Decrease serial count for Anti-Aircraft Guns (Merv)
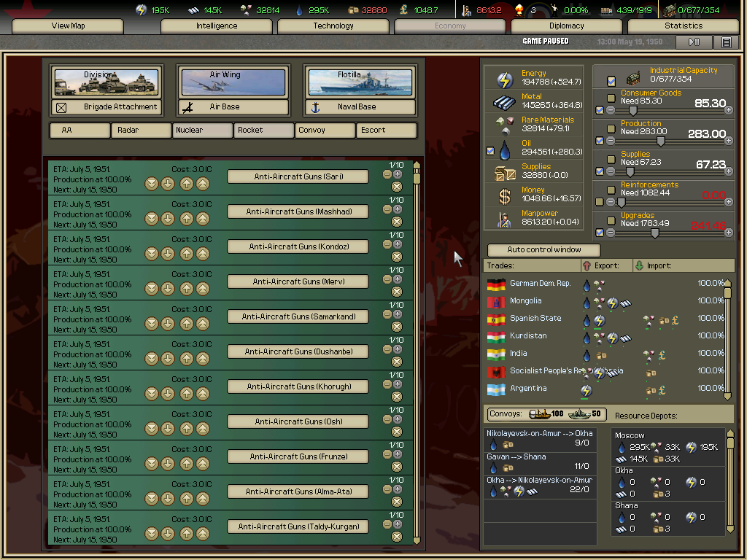 click(x=387, y=279)
